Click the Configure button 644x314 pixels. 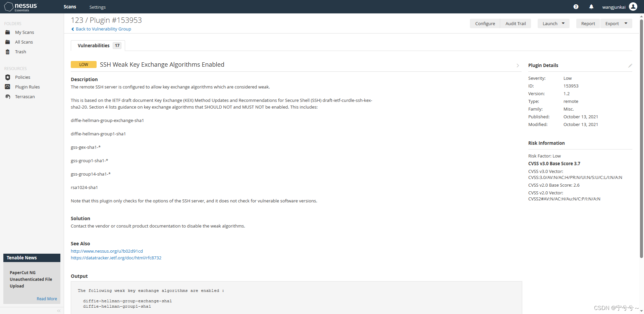pyautogui.click(x=485, y=23)
